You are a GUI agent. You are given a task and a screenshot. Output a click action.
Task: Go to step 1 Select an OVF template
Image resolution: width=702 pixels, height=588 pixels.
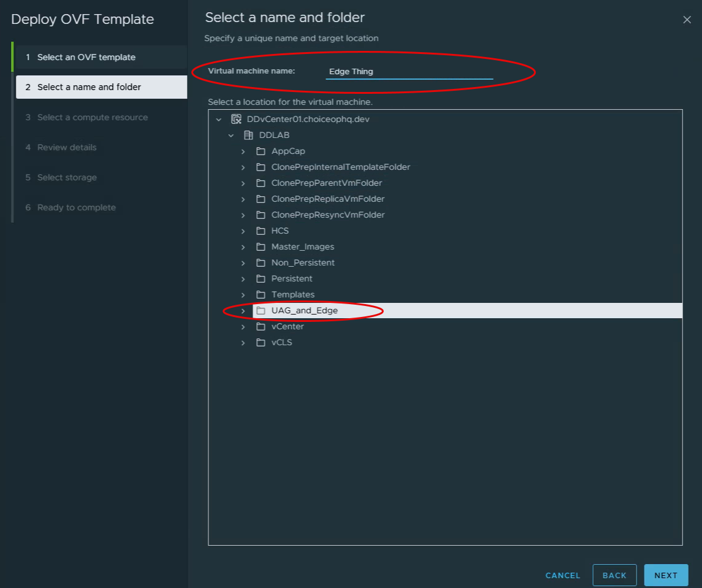(86, 57)
